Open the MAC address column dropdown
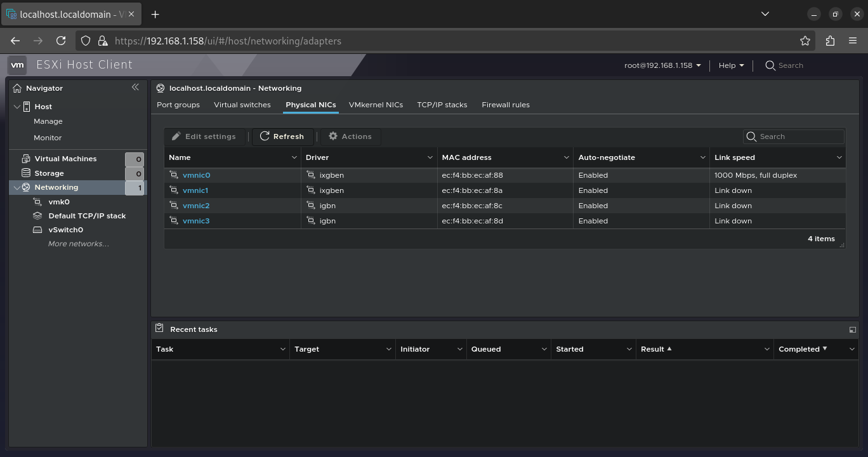This screenshot has height=457, width=868. [567, 157]
